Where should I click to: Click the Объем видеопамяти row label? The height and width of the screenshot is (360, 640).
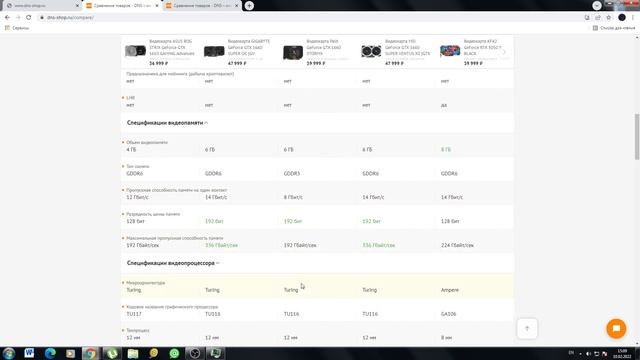pos(147,142)
